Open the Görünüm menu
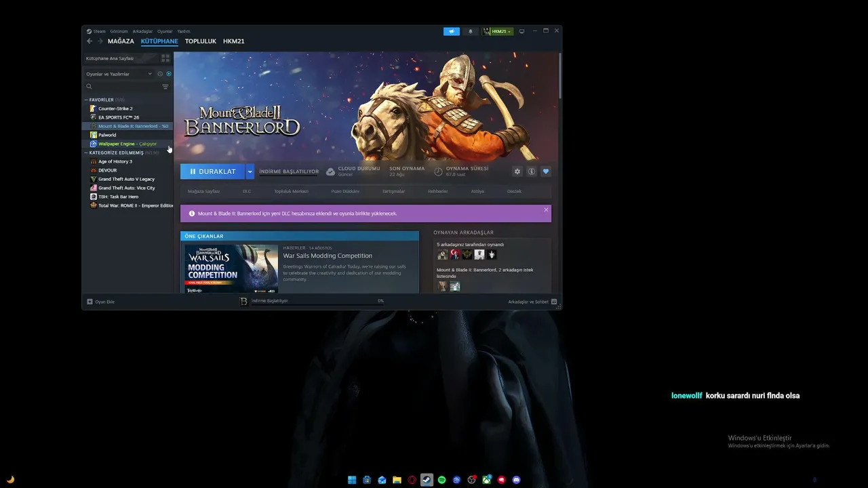Image resolution: width=868 pixels, height=488 pixels. (x=119, y=31)
